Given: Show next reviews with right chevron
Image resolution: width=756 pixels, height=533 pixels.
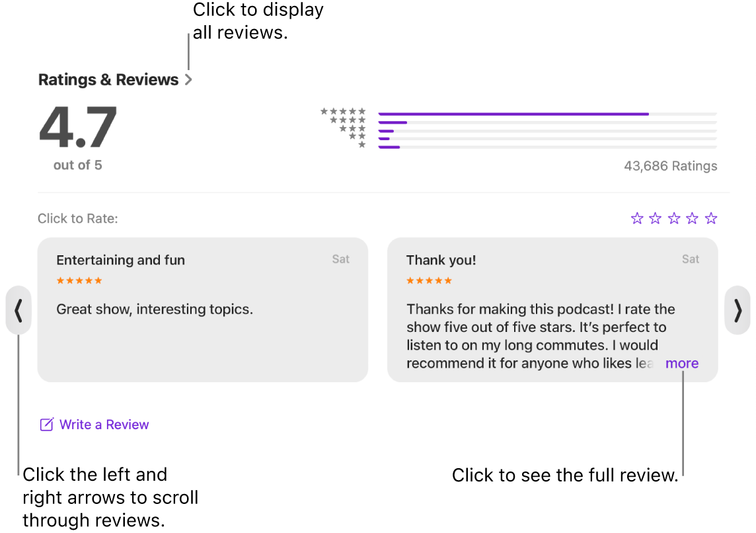Looking at the screenshot, I should point(738,310).
